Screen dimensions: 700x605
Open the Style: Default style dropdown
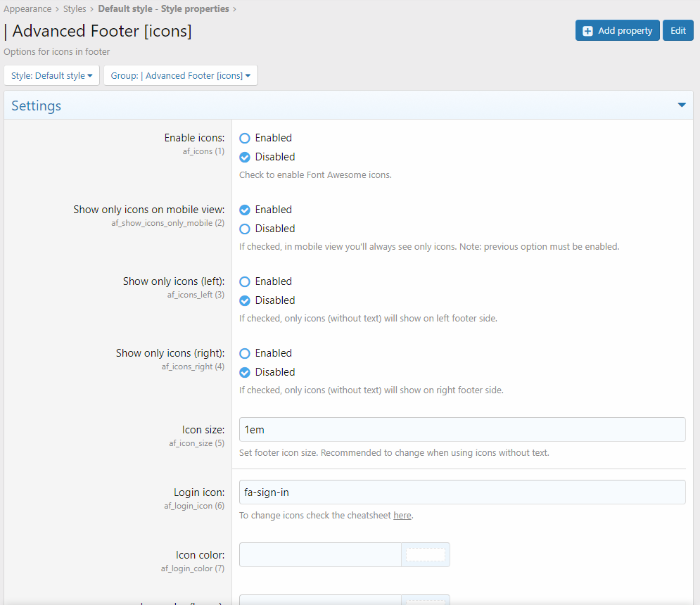point(51,75)
